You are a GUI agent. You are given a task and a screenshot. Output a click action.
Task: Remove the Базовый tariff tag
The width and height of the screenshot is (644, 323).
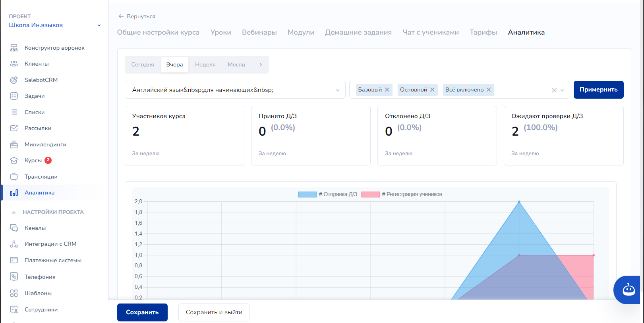click(x=387, y=90)
